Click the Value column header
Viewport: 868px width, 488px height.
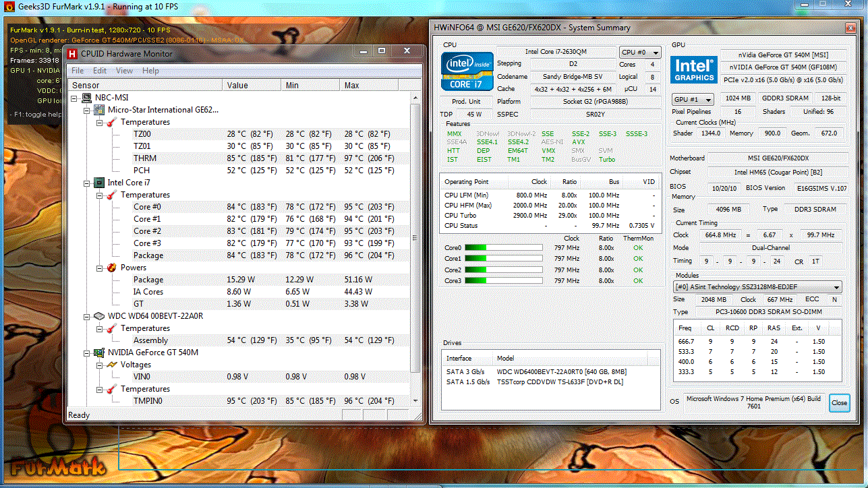[252, 86]
